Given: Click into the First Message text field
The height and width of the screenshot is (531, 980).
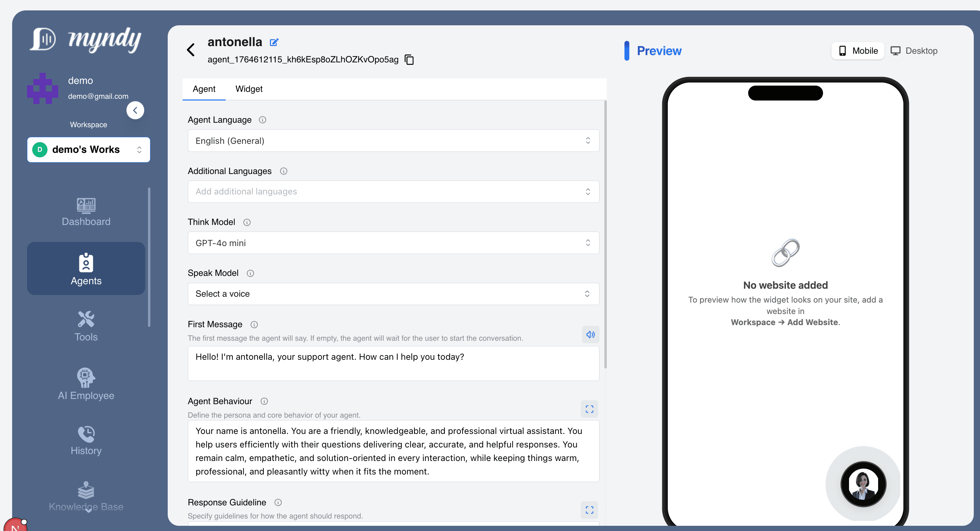Looking at the screenshot, I should [x=393, y=363].
